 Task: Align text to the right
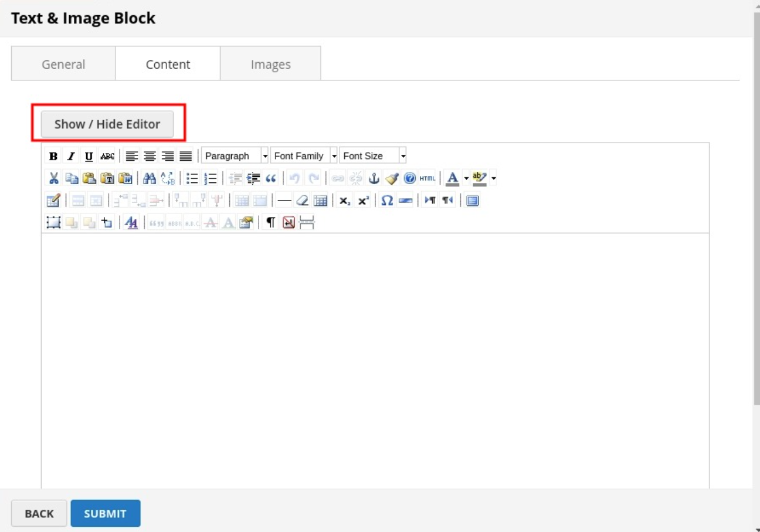point(168,156)
